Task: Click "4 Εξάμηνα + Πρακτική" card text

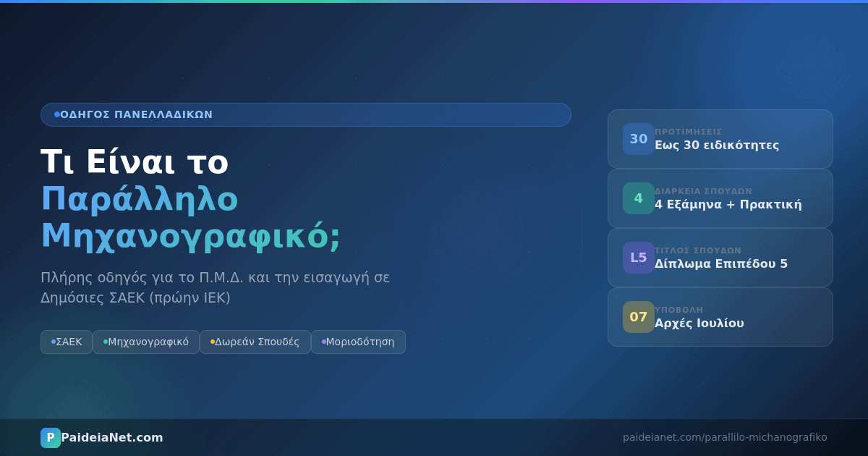Action: click(x=728, y=204)
